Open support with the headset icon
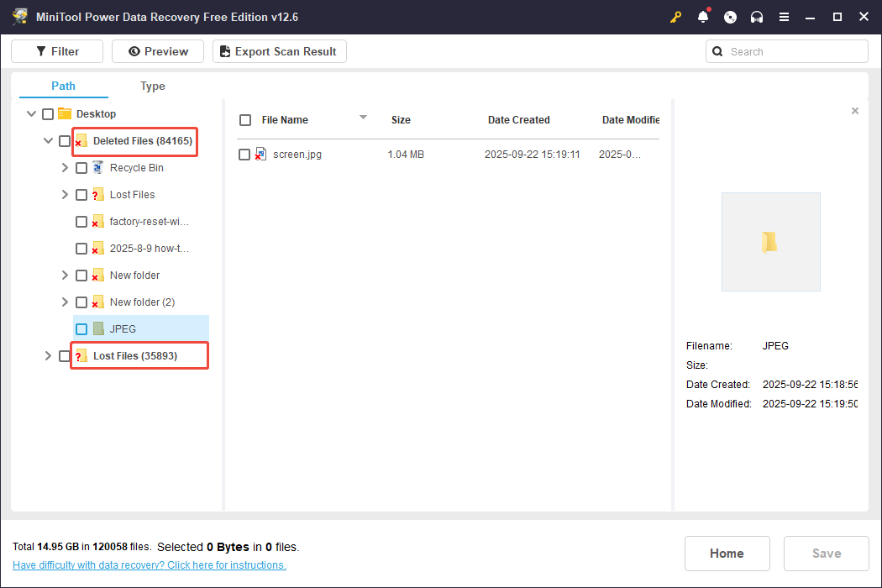The height and width of the screenshot is (588, 882). point(757,17)
